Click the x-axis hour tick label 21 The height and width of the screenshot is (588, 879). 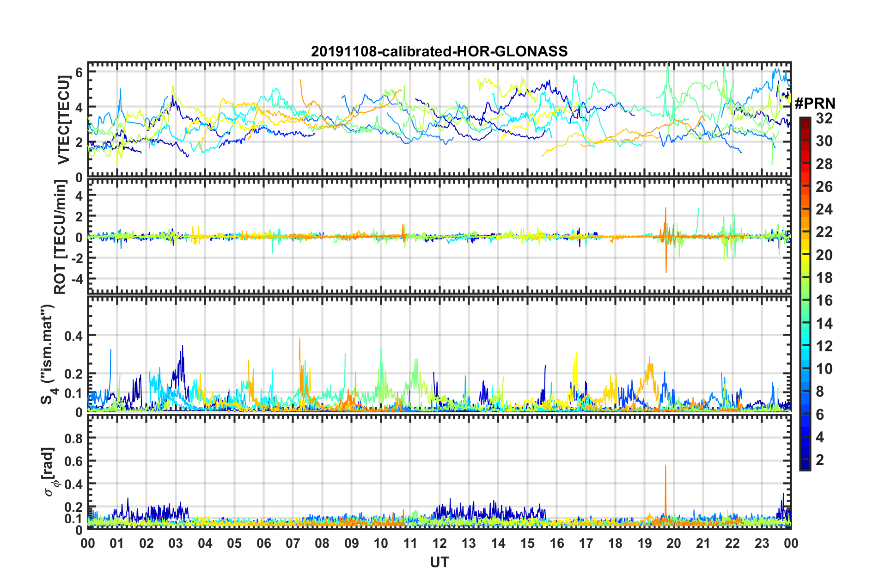click(x=703, y=543)
